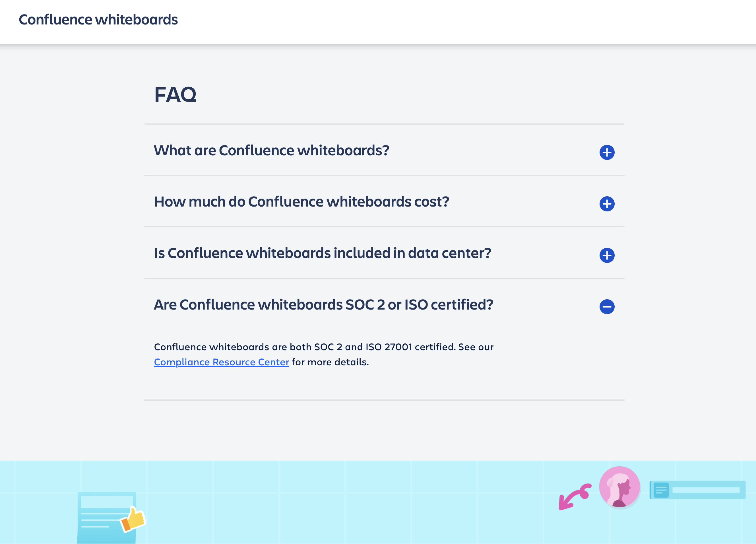Click the pink curved arrow icon
Viewport: 756px width, 544px height.
(x=574, y=496)
